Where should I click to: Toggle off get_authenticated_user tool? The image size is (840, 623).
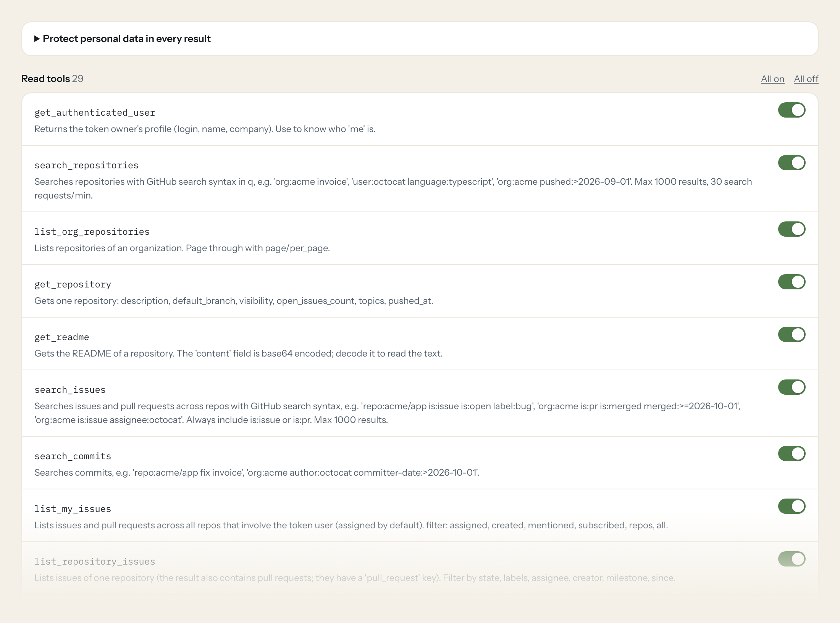[792, 110]
